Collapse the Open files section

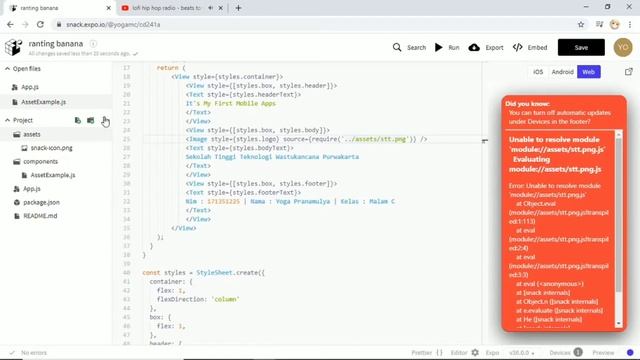[7, 69]
